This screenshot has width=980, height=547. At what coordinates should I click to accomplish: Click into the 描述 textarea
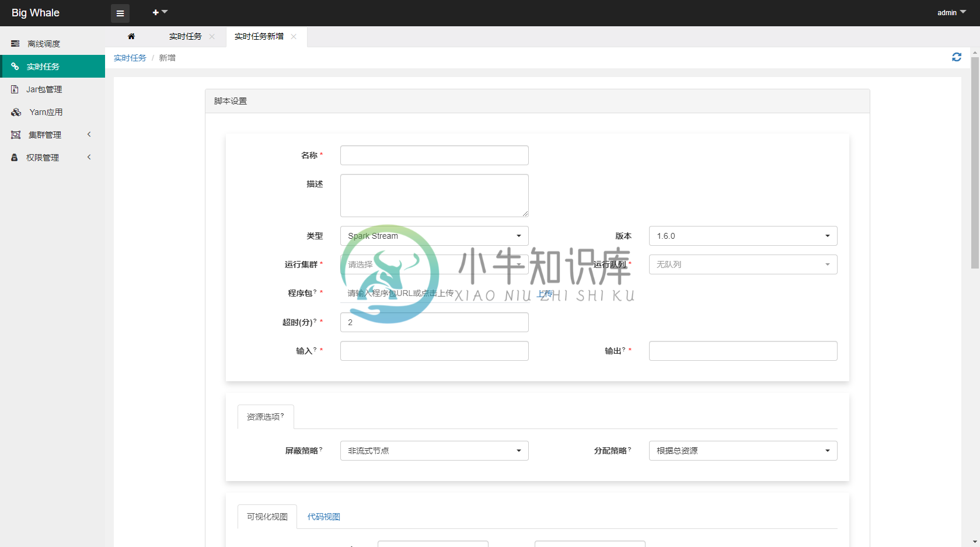[434, 196]
